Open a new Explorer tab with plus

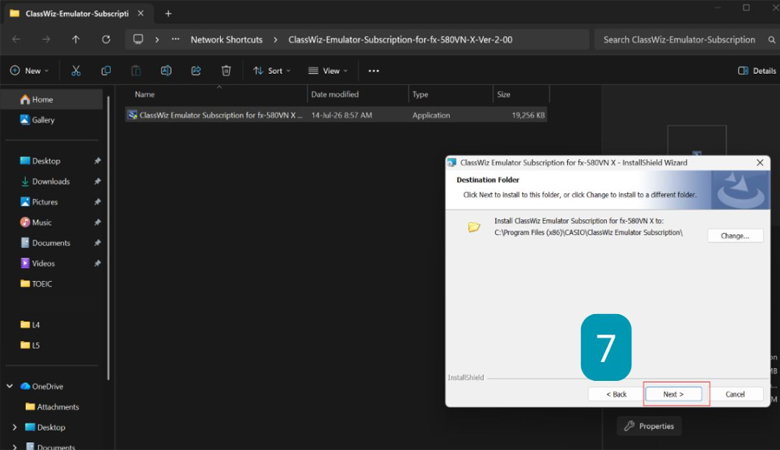(168, 13)
